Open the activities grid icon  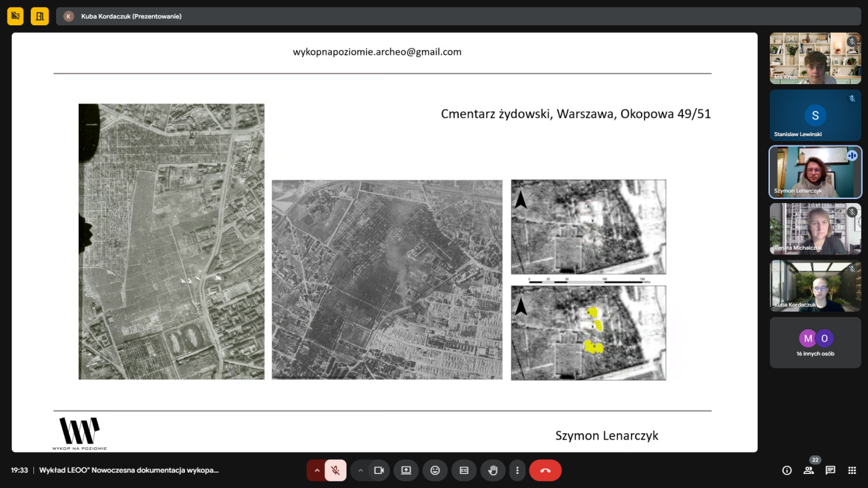(852, 471)
